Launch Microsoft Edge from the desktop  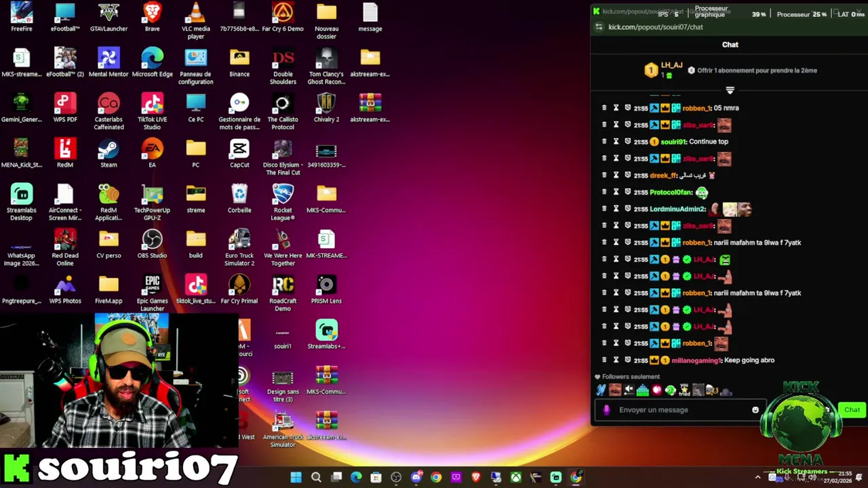[x=152, y=62]
